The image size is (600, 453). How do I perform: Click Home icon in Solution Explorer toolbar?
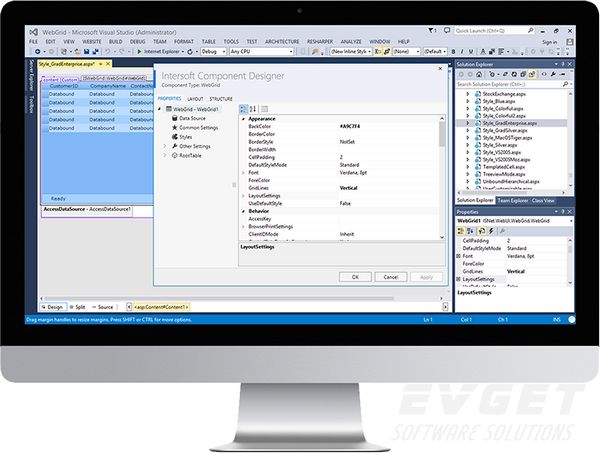tap(479, 74)
